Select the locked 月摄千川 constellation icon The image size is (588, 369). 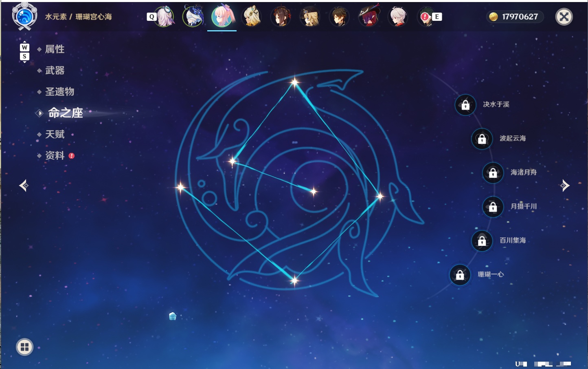(x=493, y=207)
